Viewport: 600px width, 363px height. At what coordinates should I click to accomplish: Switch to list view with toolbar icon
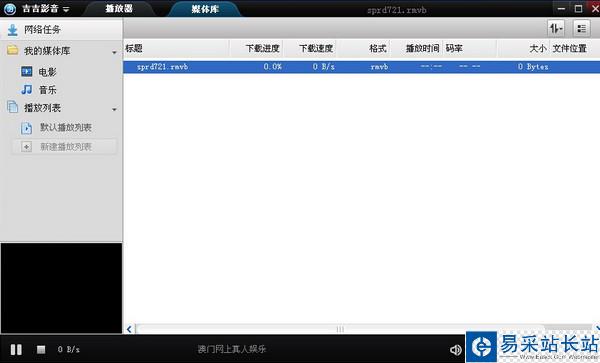[x=581, y=28]
